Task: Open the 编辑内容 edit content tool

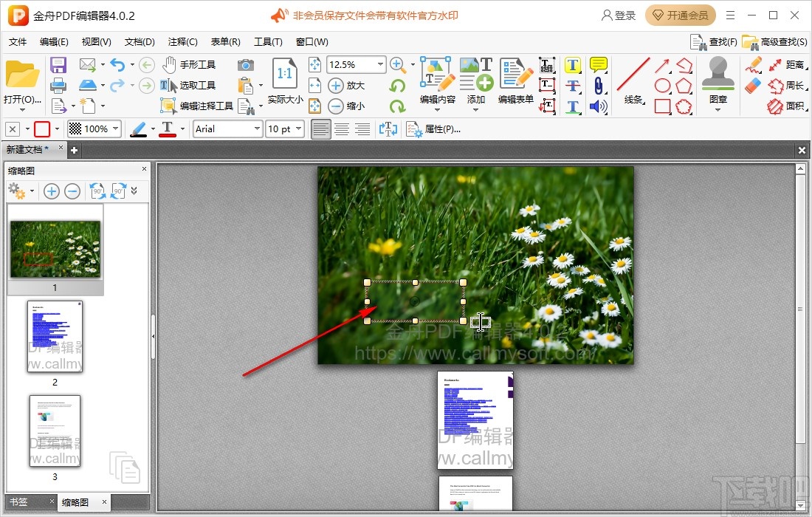Action: [x=438, y=81]
